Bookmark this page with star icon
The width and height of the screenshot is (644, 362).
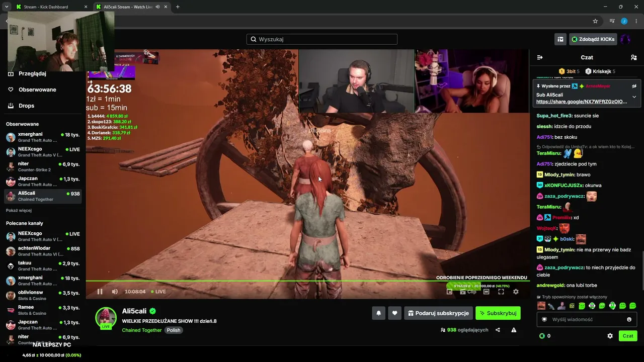coord(595,21)
